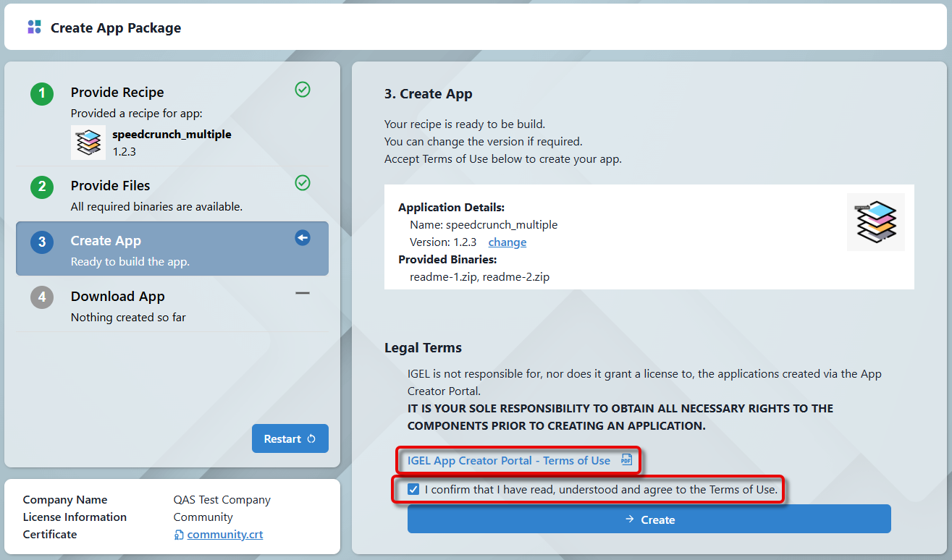Download the community.crt certificate
The height and width of the screenshot is (560, 952).
tap(224, 535)
